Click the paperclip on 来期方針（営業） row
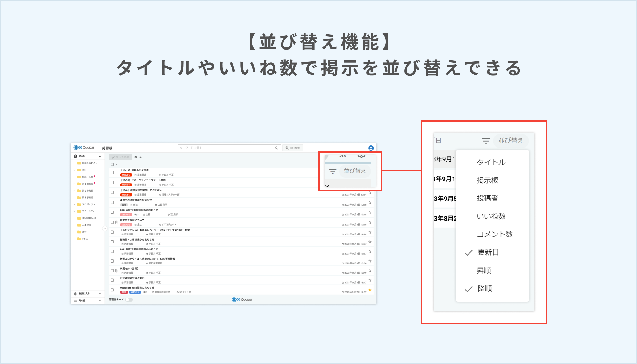This screenshot has width=637, height=364. [x=116, y=270]
